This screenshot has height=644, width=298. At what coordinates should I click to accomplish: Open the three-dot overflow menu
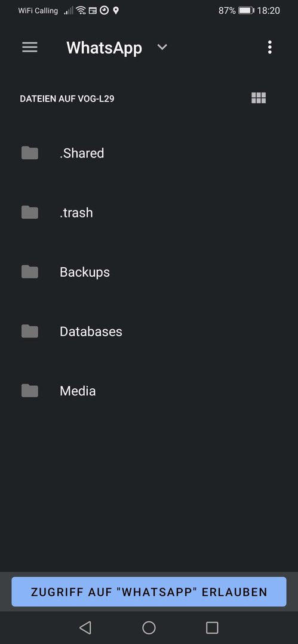click(269, 47)
